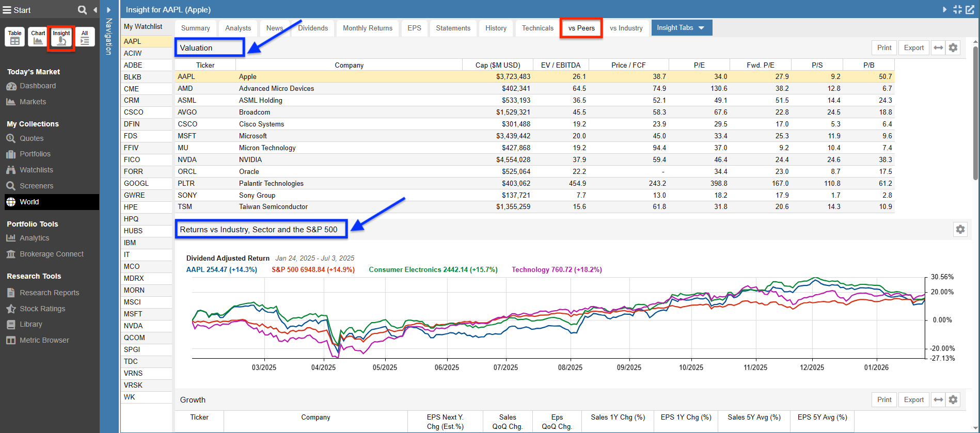Expand the Navigation panel arrow

(108, 10)
